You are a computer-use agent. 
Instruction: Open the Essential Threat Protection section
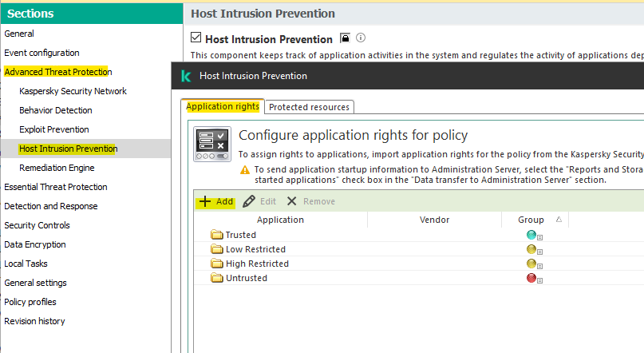click(x=56, y=187)
